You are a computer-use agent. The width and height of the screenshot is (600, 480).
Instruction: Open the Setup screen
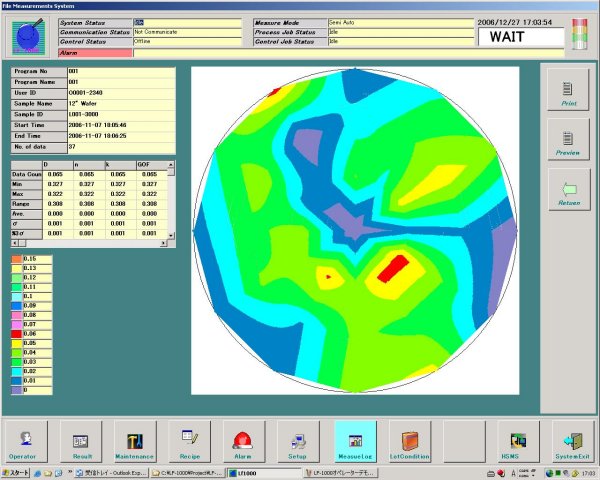tap(298, 441)
